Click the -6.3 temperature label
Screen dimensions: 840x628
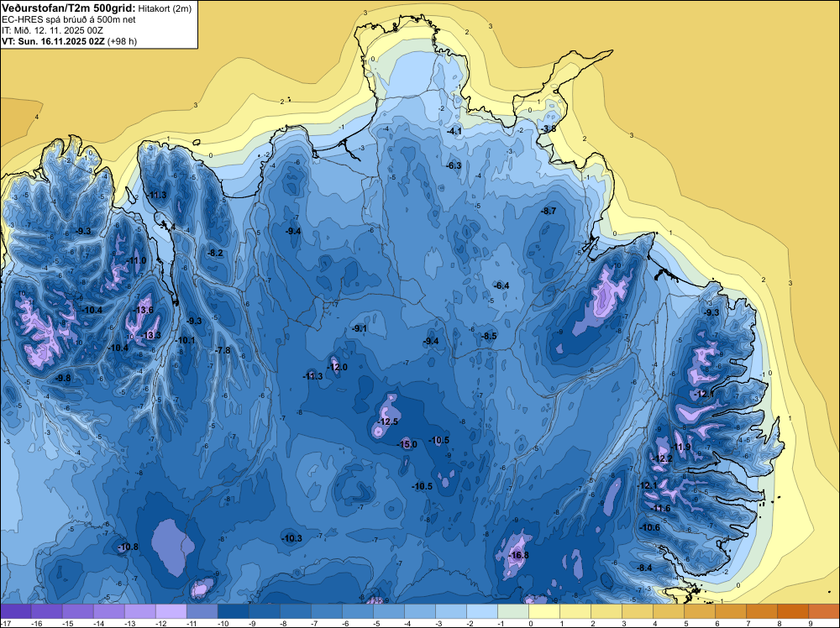(454, 165)
